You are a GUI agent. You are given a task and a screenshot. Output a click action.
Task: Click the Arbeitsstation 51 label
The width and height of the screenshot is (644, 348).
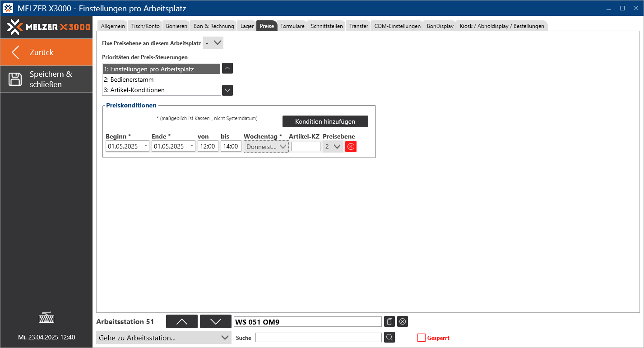[125, 322]
